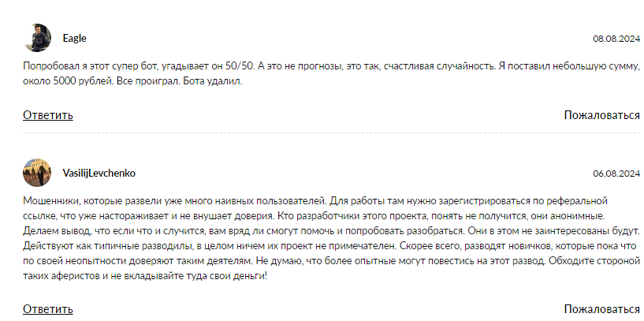This screenshot has height=321, width=644.
Task: Reply to Eagle's comment via Ответить
Action: point(48,115)
